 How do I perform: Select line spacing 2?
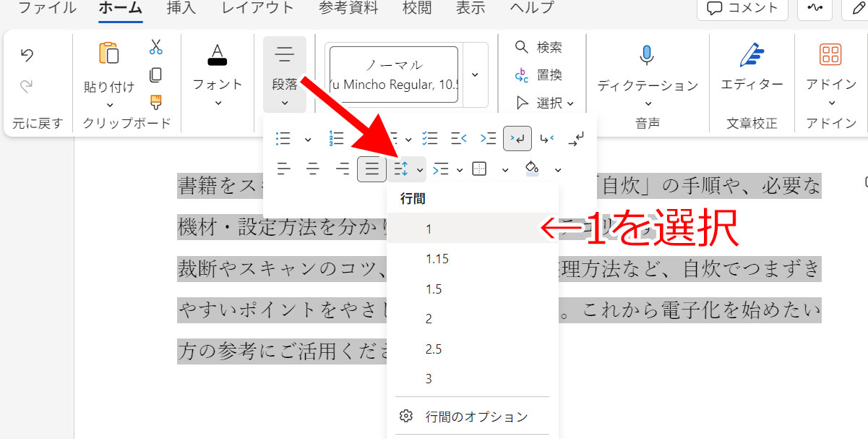pyautogui.click(x=473, y=319)
